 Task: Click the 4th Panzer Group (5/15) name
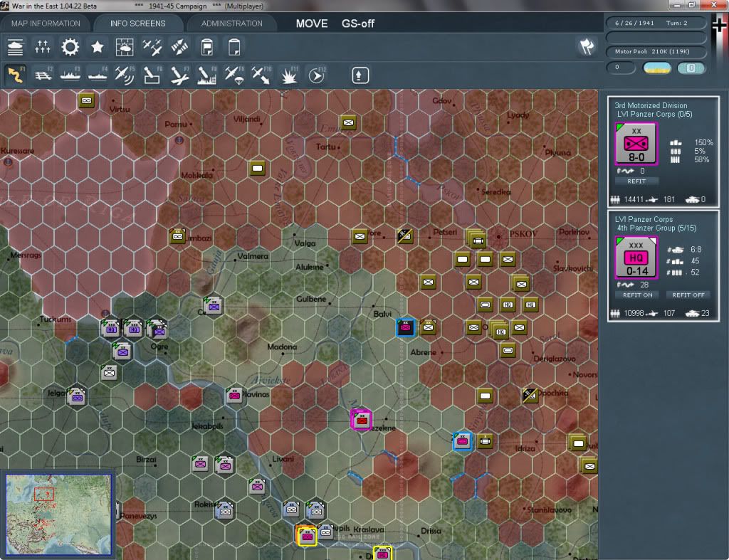click(x=656, y=228)
